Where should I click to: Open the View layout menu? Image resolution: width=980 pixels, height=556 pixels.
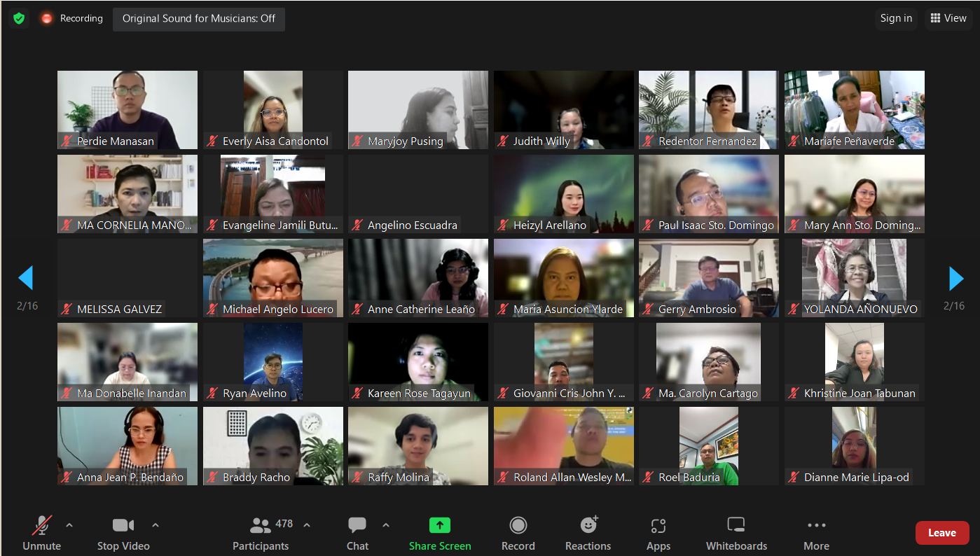click(x=948, y=19)
